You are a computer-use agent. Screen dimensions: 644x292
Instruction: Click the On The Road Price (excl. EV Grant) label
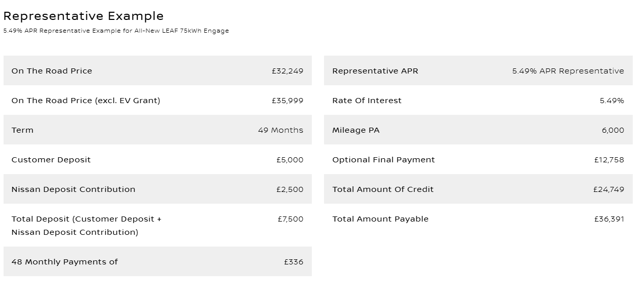tap(86, 101)
